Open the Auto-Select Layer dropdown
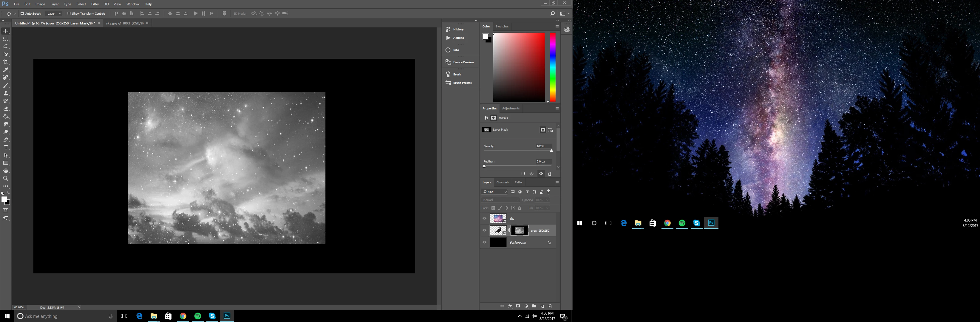980x322 pixels. pyautogui.click(x=54, y=14)
